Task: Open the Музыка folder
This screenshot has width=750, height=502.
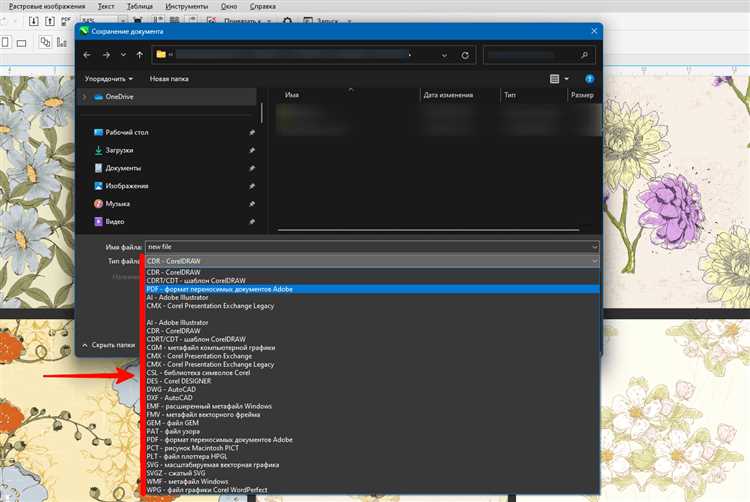Action: [x=117, y=204]
